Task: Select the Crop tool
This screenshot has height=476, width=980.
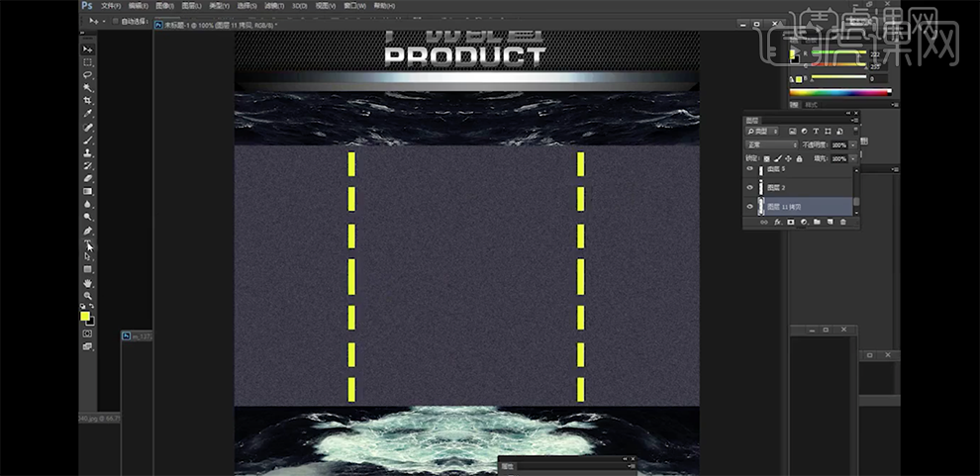Action: click(88, 101)
